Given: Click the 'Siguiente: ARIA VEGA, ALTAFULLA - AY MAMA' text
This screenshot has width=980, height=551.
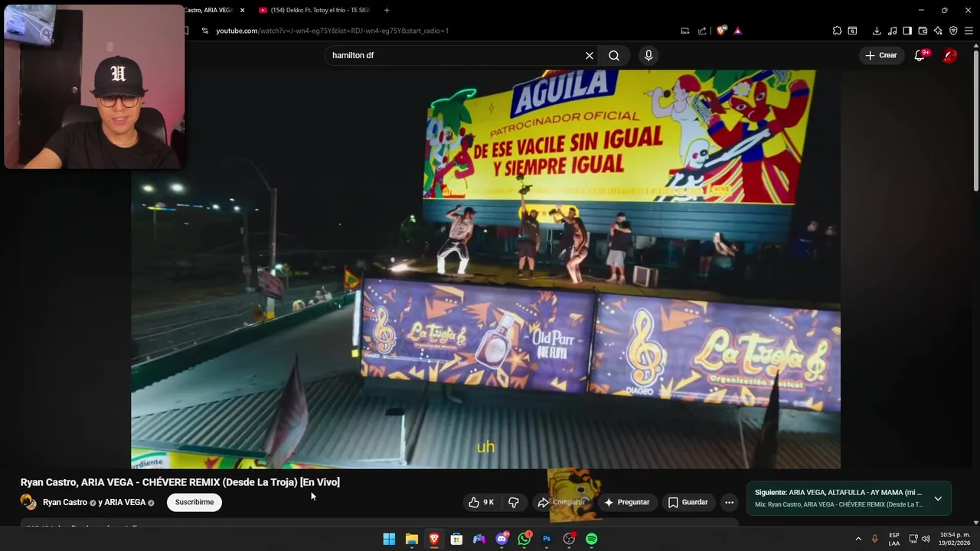Looking at the screenshot, I should click(x=838, y=493).
